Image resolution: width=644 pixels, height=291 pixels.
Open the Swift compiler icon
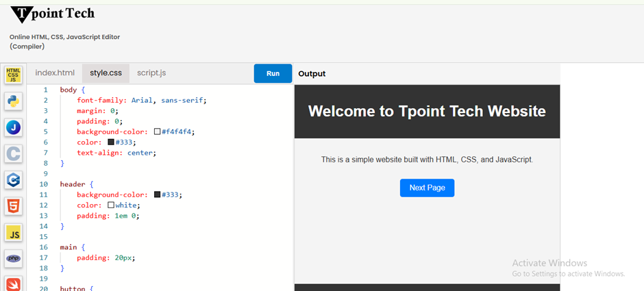pos(14,284)
